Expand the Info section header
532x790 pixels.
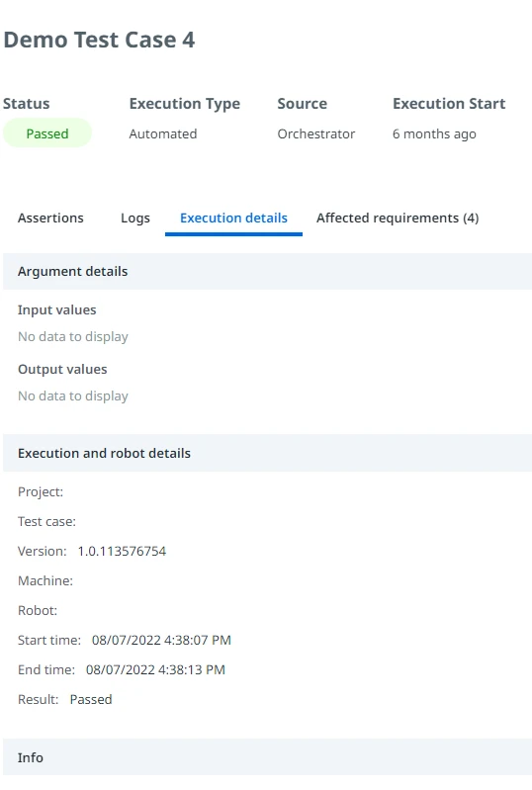(268, 757)
